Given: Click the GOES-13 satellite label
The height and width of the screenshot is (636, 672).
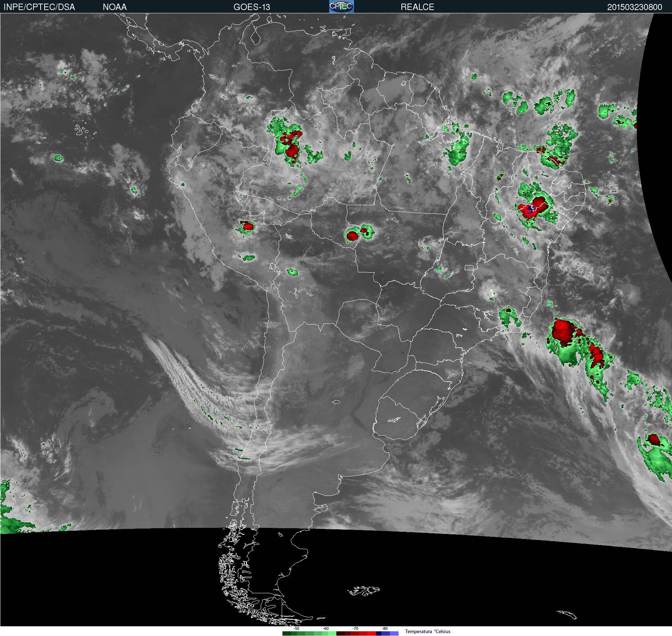Looking at the screenshot, I should pos(252,7).
